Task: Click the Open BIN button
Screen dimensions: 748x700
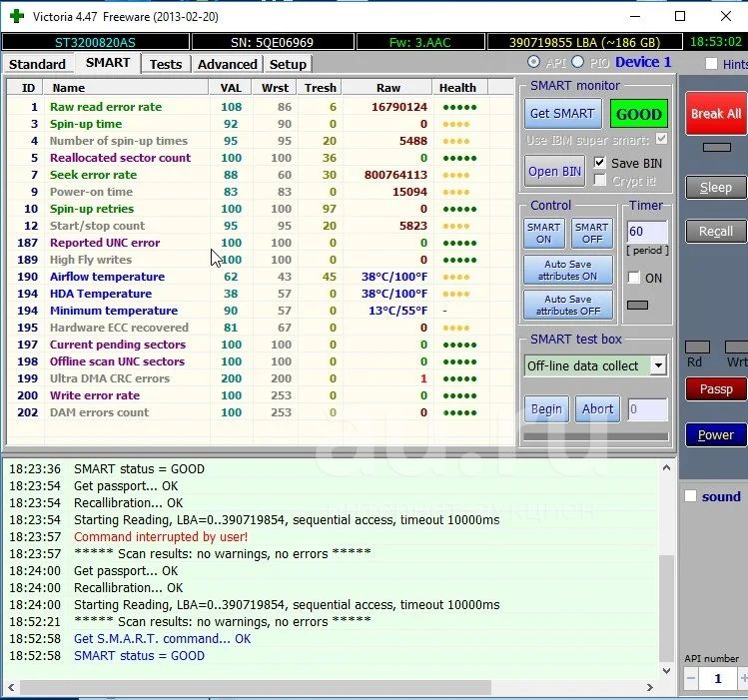Action: [x=554, y=171]
